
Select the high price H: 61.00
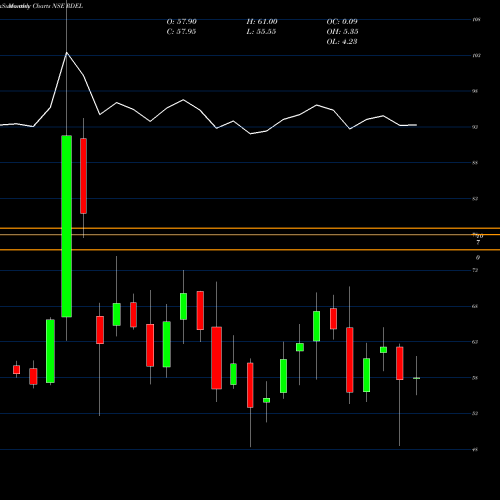point(262,22)
